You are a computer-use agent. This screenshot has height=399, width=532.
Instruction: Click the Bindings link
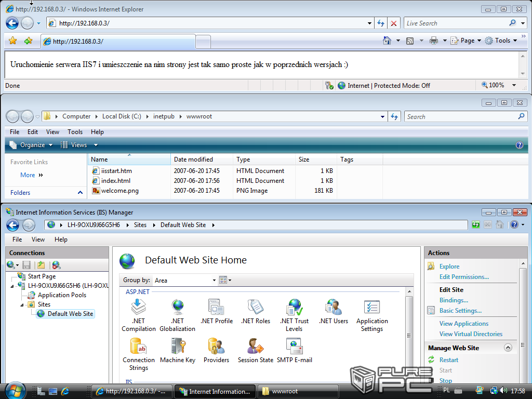(x=454, y=300)
